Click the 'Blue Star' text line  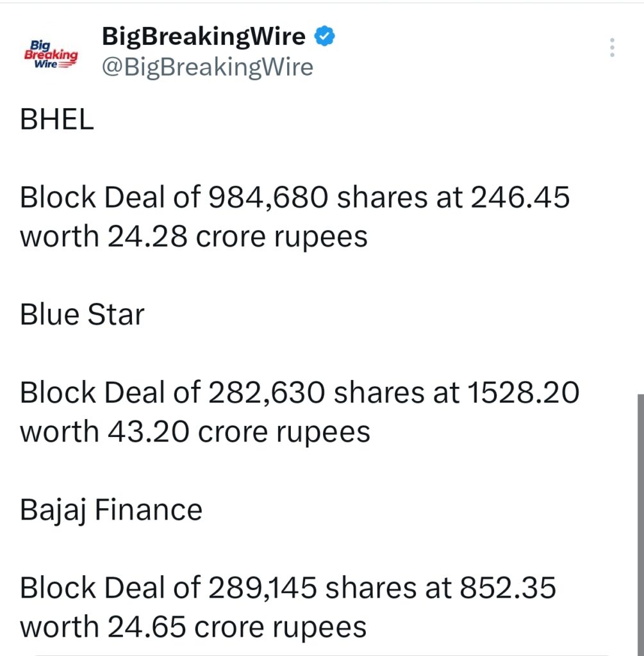click(x=82, y=314)
